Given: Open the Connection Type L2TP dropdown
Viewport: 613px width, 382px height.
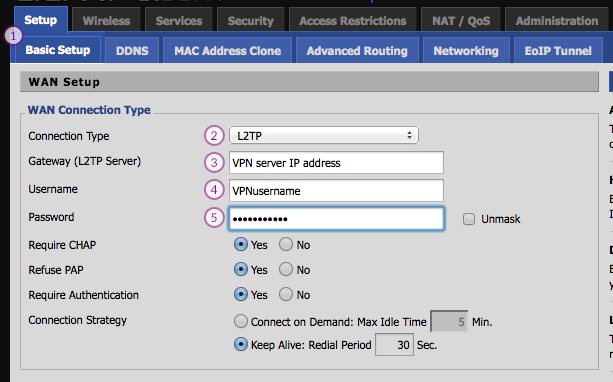Looking at the screenshot, I should point(324,135).
